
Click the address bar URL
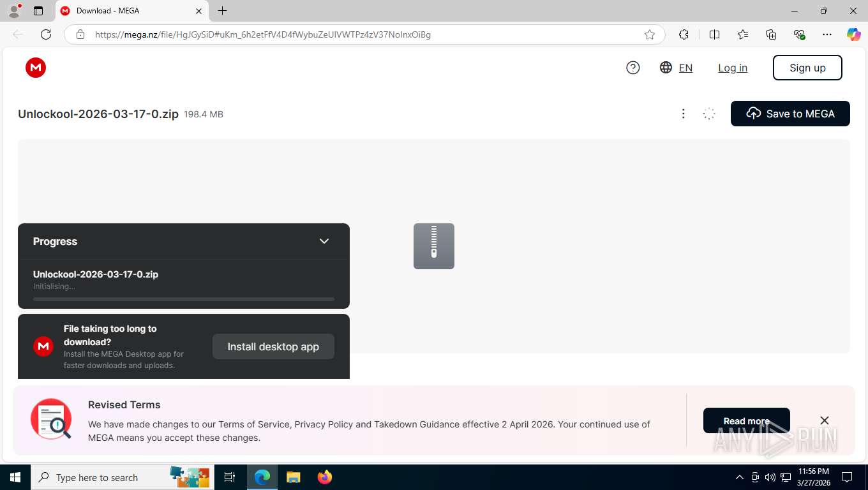pos(263,34)
